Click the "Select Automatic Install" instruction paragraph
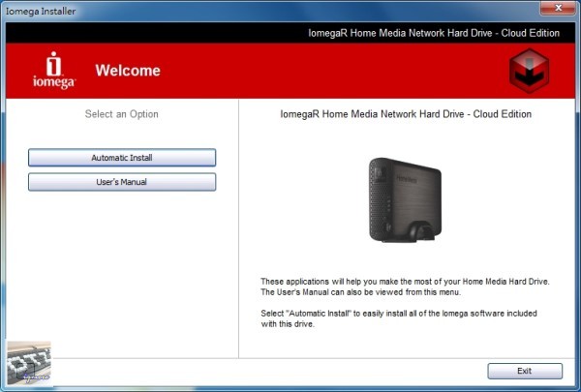Image resolution: width=581 pixels, height=392 pixels. click(x=399, y=318)
